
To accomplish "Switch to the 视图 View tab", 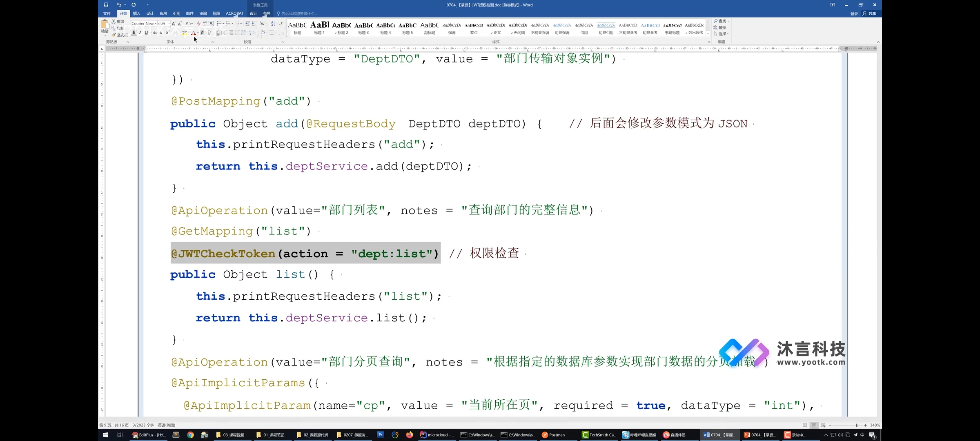I will (216, 13).
